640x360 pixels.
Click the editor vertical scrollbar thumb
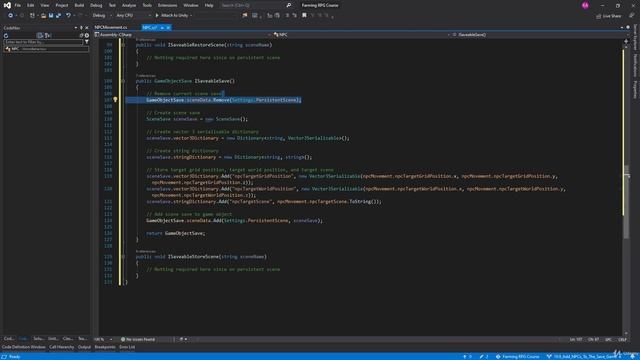(626, 202)
